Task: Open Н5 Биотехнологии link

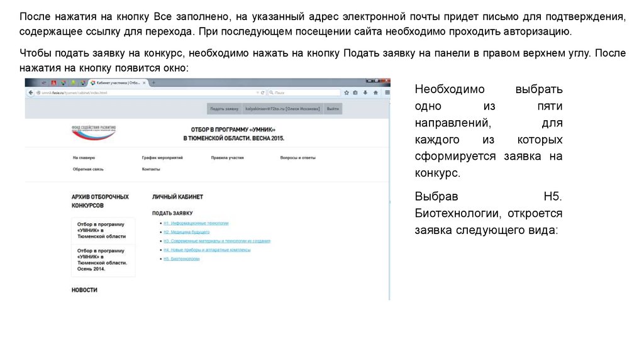Action: point(182,258)
